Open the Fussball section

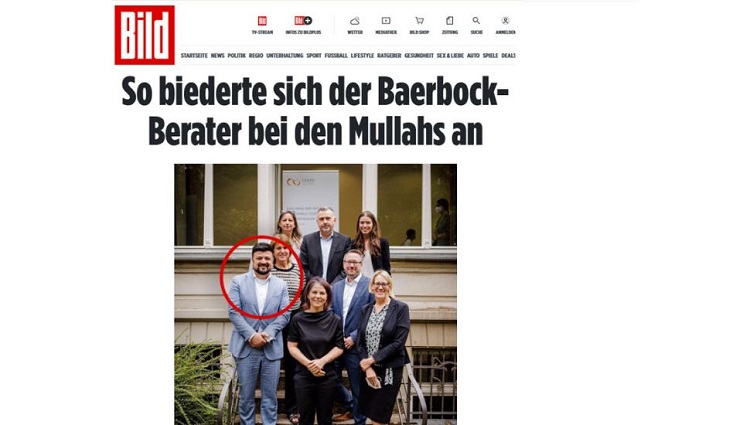coord(336,55)
